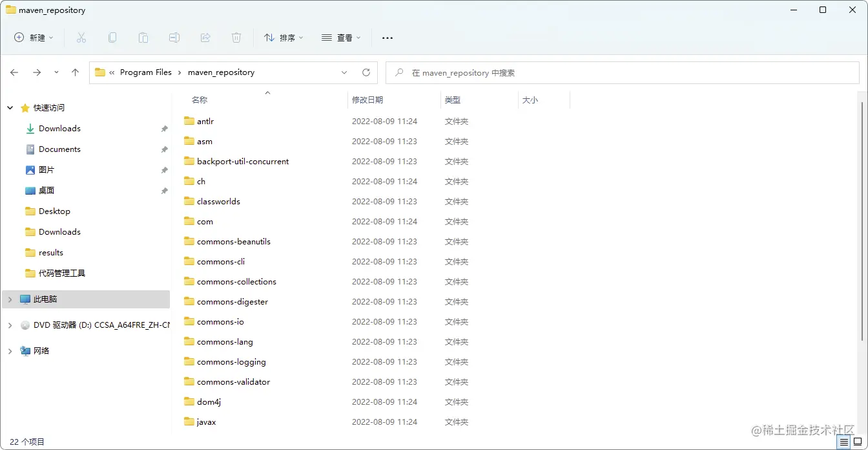Open Documents in the navigation pane
The image size is (868, 450).
tap(59, 149)
